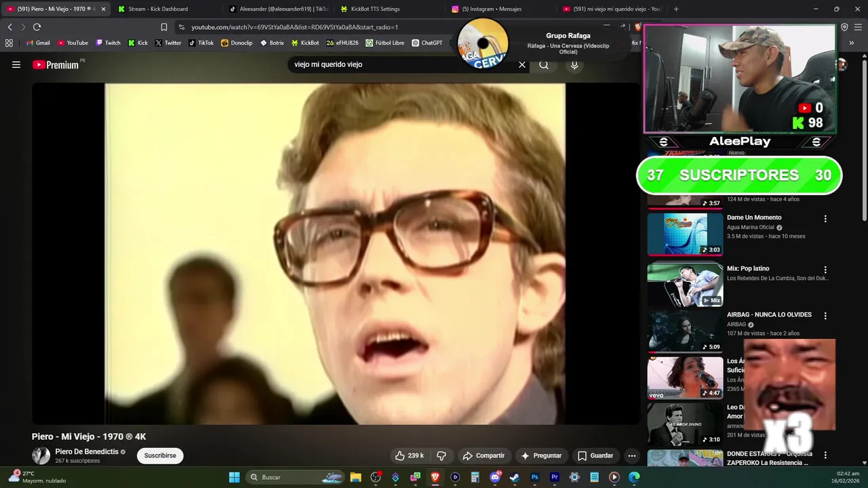Open options menu for DONDE ESTARAS video

[825, 455]
